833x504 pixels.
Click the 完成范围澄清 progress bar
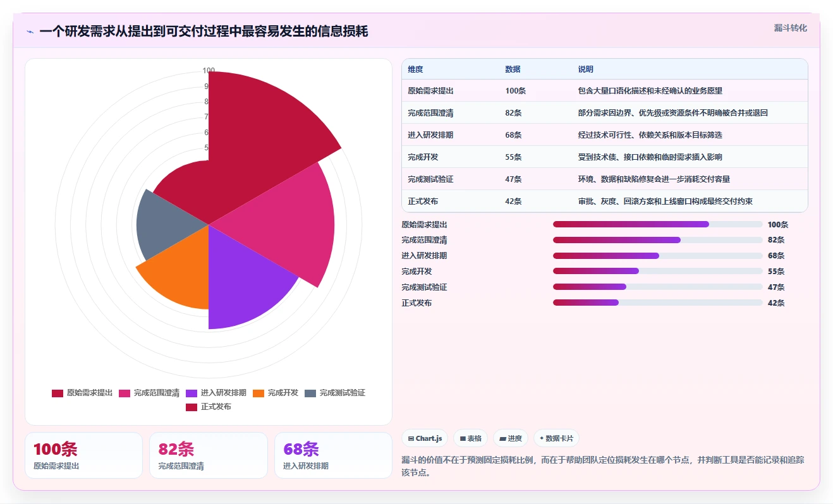[x=658, y=240]
